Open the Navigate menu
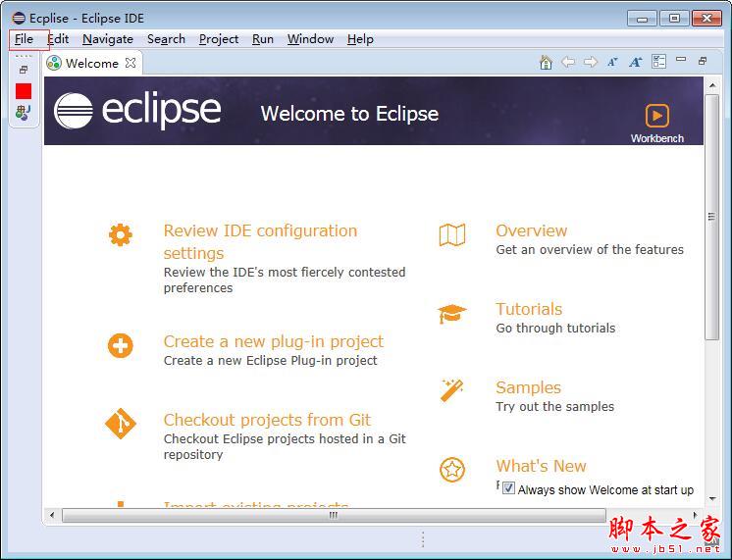Screen dimensions: 732x560 click(x=108, y=39)
